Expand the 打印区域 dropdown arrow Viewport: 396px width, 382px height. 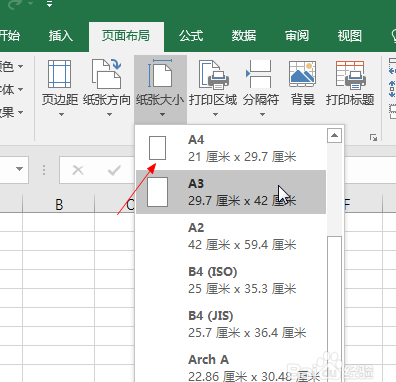click(215, 114)
